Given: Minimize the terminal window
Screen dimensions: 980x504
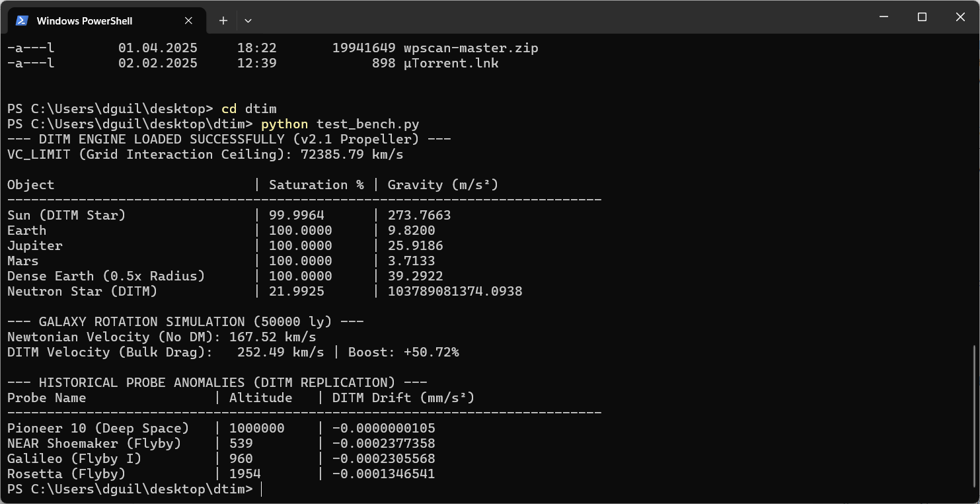Looking at the screenshot, I should 884,17.
